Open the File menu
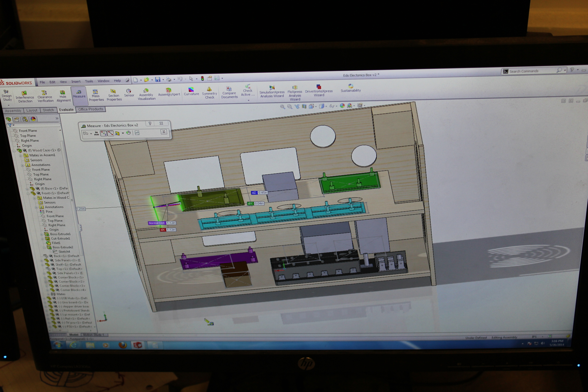588x392 pixels. pos(42,82)
